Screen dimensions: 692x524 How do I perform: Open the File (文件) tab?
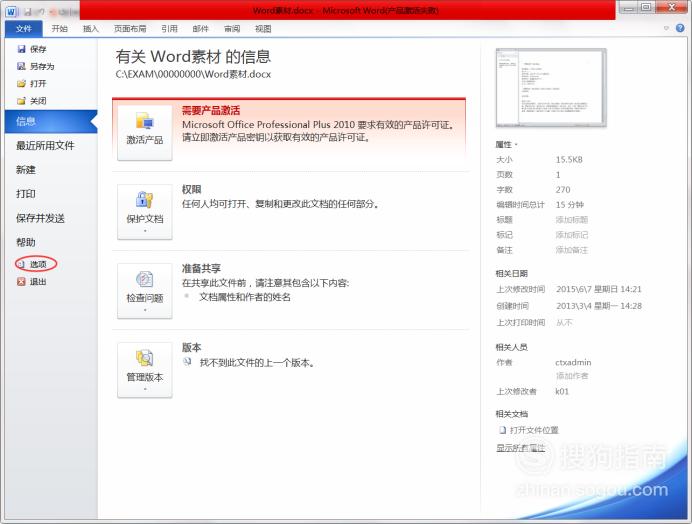(x=24, y=29)
